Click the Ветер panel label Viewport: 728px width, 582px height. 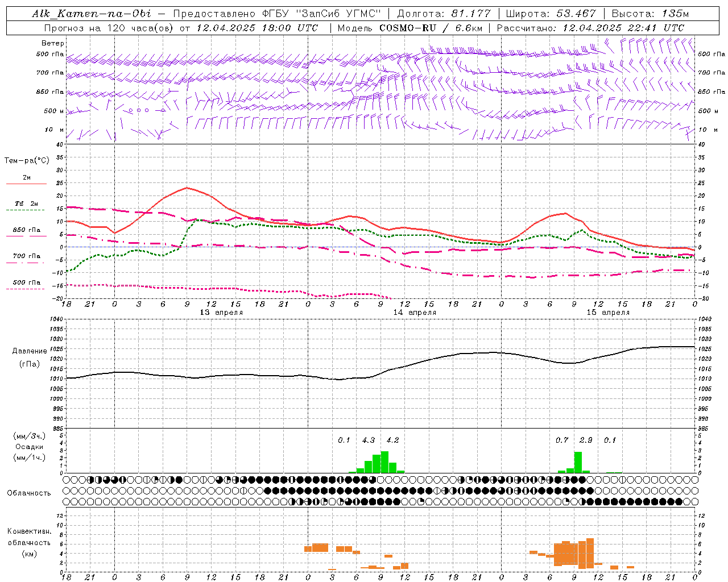(x=53, y=43)
